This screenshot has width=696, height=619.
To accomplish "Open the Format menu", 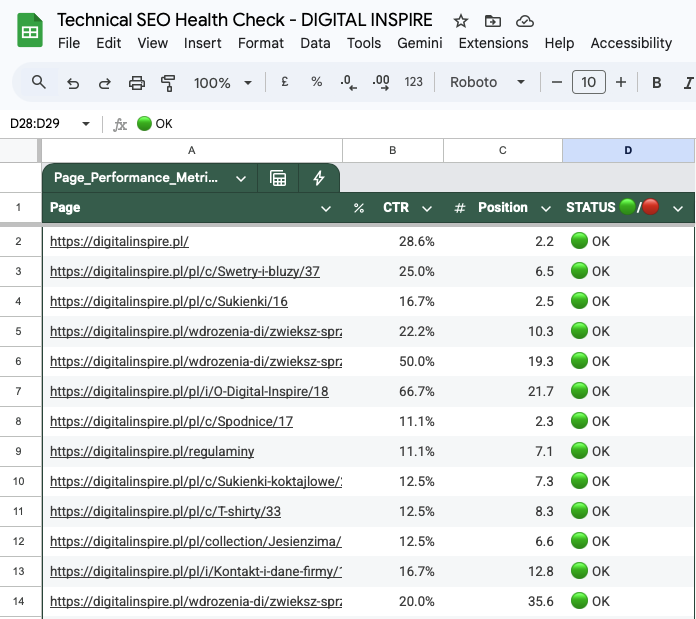I will coord(261,43).
